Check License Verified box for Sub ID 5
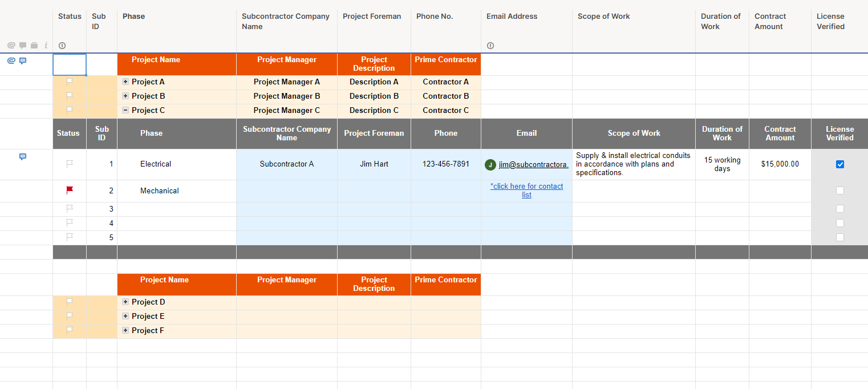 tap(839, 237)
